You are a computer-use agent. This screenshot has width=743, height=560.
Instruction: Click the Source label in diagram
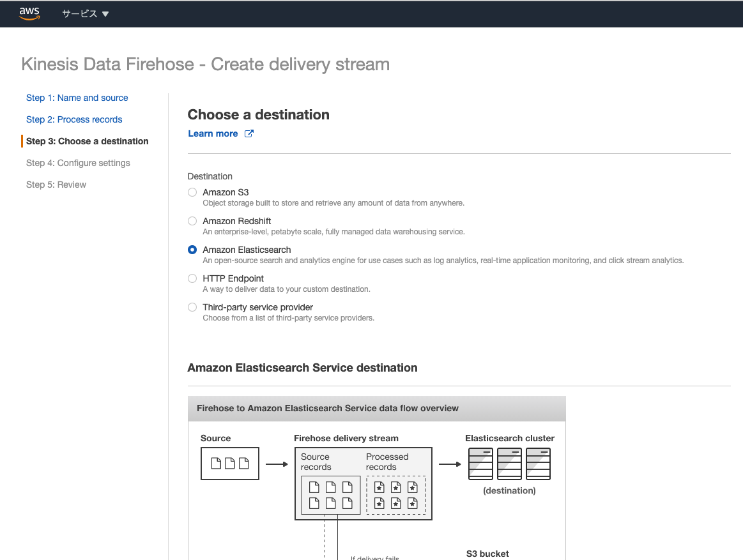coord(215,438)
